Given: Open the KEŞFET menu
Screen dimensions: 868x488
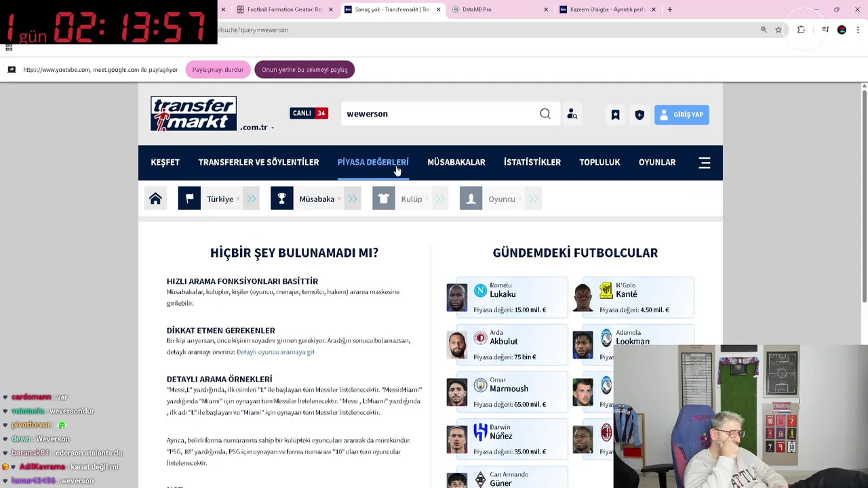Looking at the screenshot, I should tap(165, 163).
